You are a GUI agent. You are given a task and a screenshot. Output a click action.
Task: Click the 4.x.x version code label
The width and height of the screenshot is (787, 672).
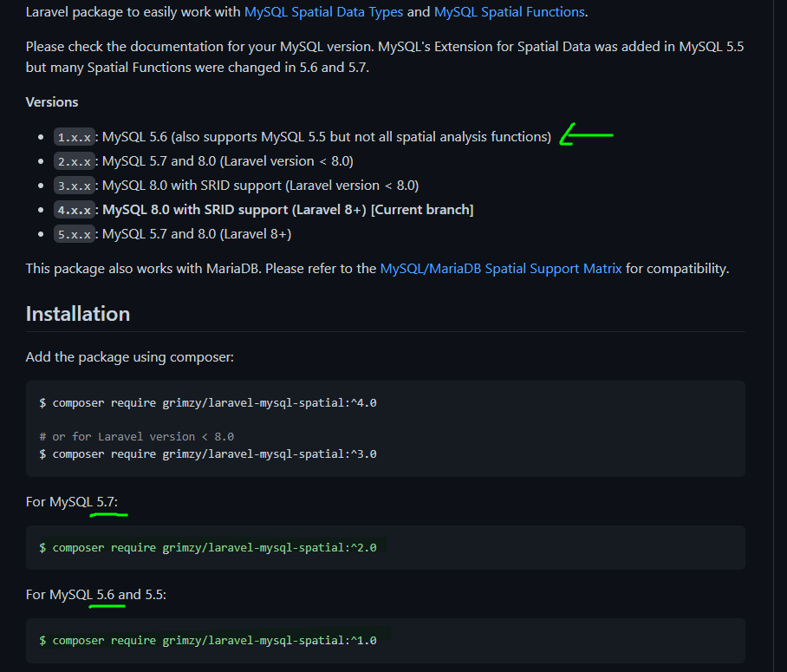click(x=75, y=210)
